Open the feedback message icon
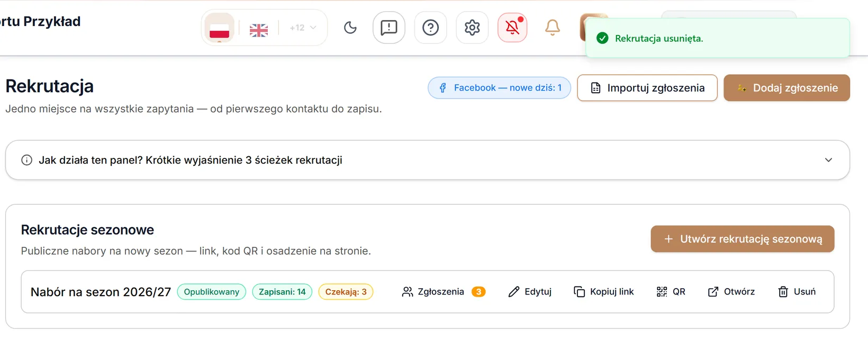Screen dimensions: 868x349 pyautogui.click(x=389, y=28)
